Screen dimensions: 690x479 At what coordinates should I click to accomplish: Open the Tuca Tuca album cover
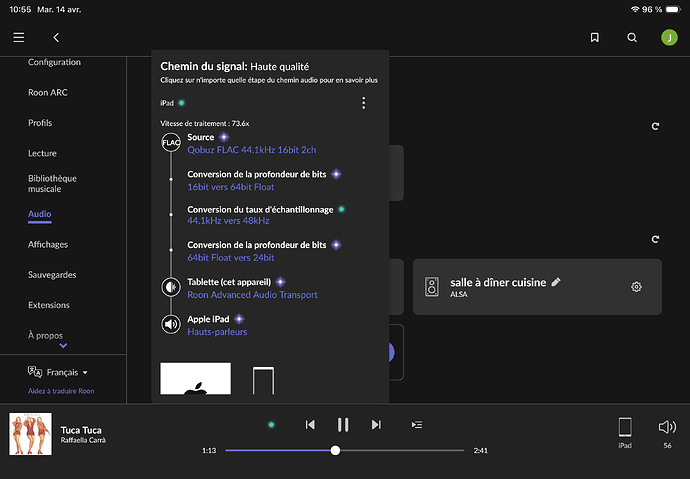coord(30,434)
